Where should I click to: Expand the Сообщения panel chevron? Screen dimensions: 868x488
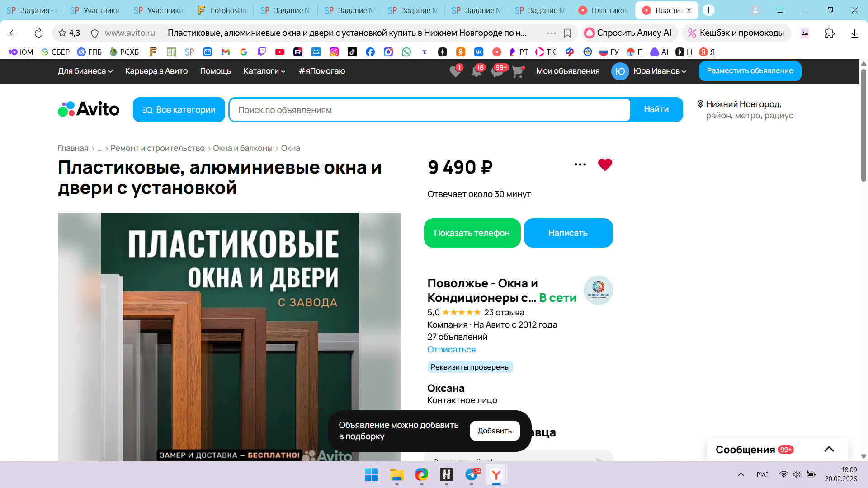coord(829,449)
